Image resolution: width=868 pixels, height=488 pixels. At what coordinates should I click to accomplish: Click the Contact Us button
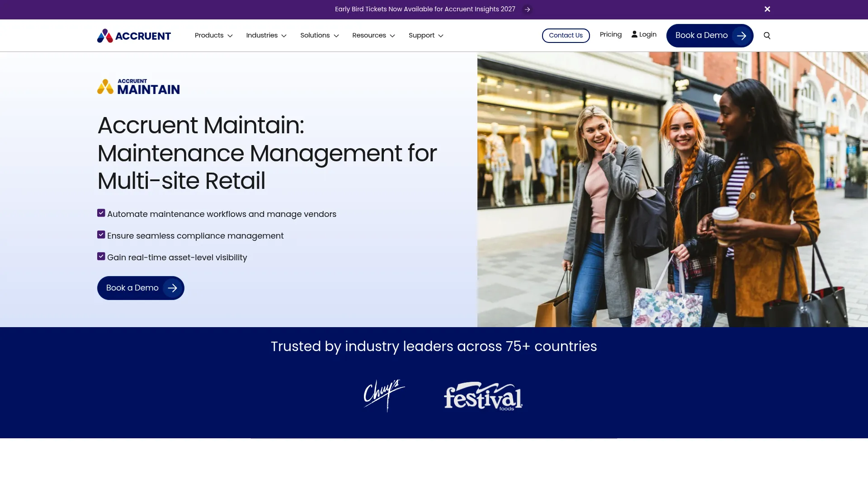[566, 36]
